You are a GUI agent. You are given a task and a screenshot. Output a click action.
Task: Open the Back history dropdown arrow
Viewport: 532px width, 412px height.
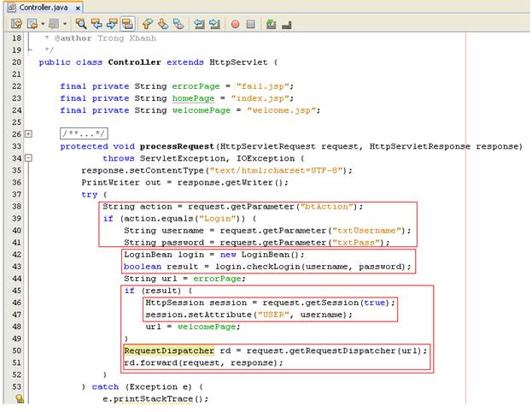coord(43,24)
